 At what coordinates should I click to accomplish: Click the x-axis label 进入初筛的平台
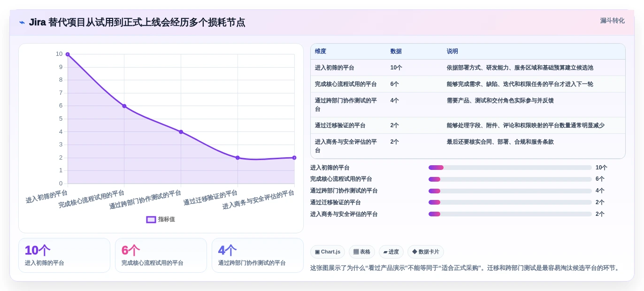[x=47, y=196]
